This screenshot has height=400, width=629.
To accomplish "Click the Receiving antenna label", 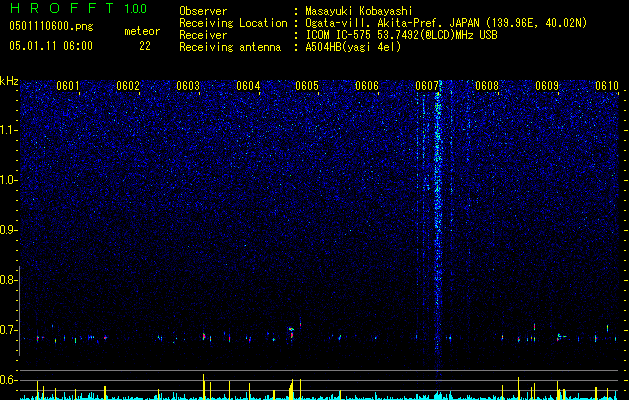I will (x=230, y=47).
